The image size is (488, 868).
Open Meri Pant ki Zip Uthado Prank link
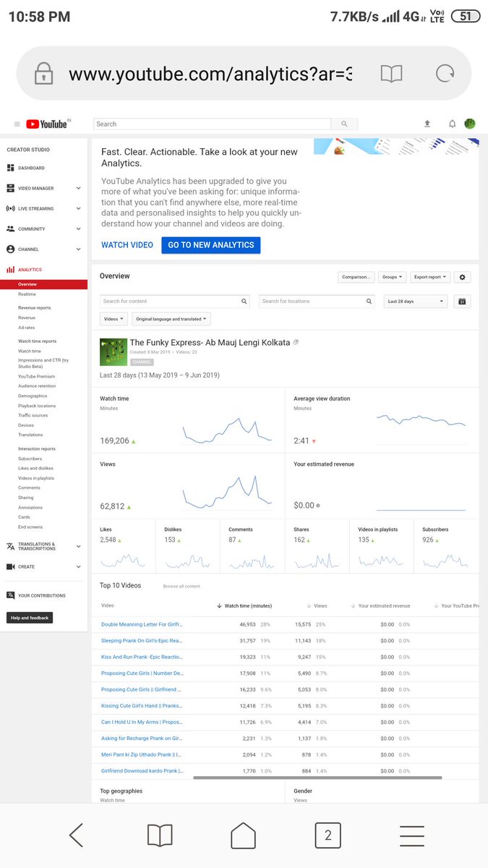142,754
